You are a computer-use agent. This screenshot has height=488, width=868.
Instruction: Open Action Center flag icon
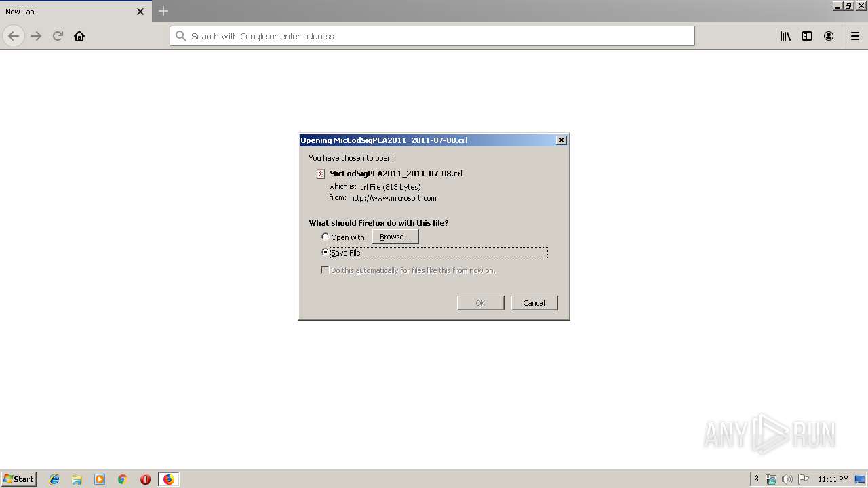[804, 479]
